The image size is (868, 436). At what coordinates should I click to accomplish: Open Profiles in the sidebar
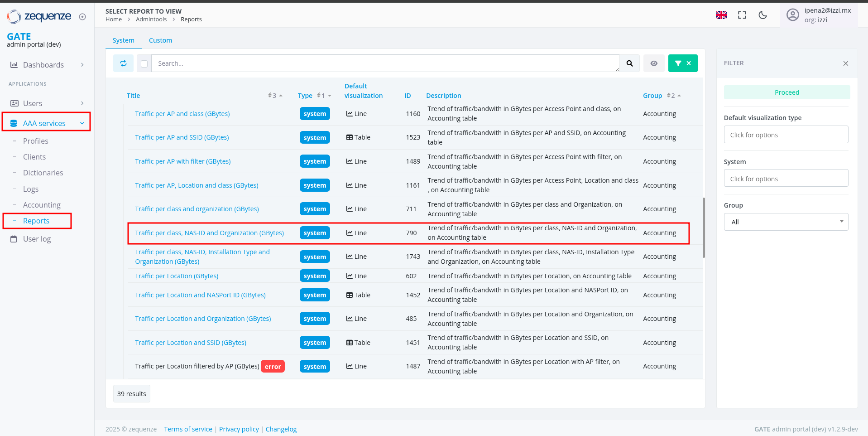click(36, 141)
